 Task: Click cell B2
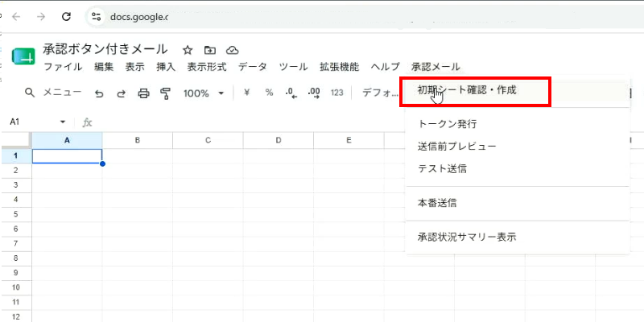pos(138,171)
